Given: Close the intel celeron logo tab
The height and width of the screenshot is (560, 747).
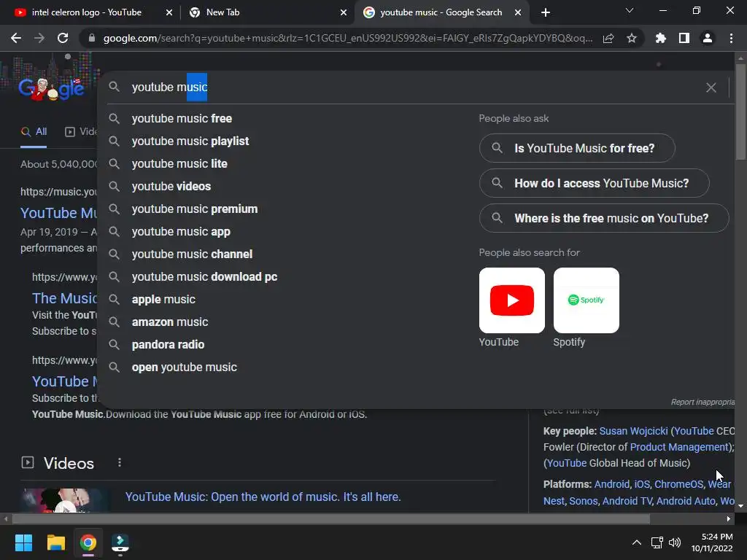Looking at the screenshot, I should click(169, 12).
